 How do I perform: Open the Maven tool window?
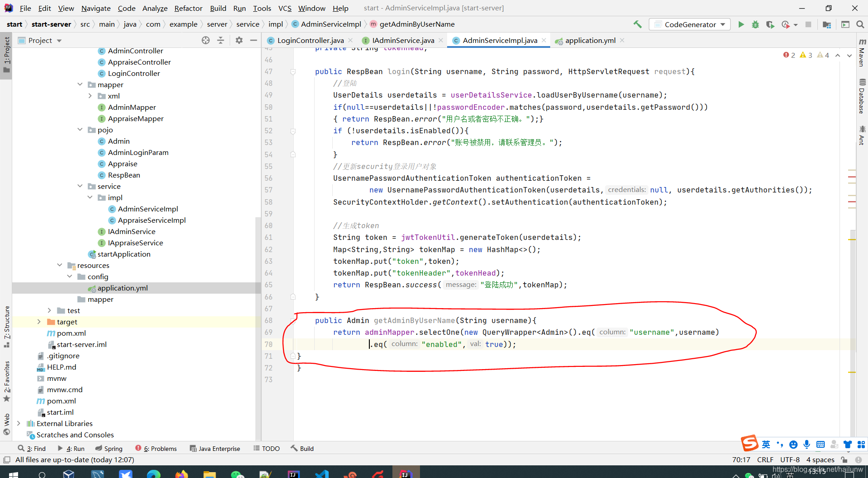point(862,53)
